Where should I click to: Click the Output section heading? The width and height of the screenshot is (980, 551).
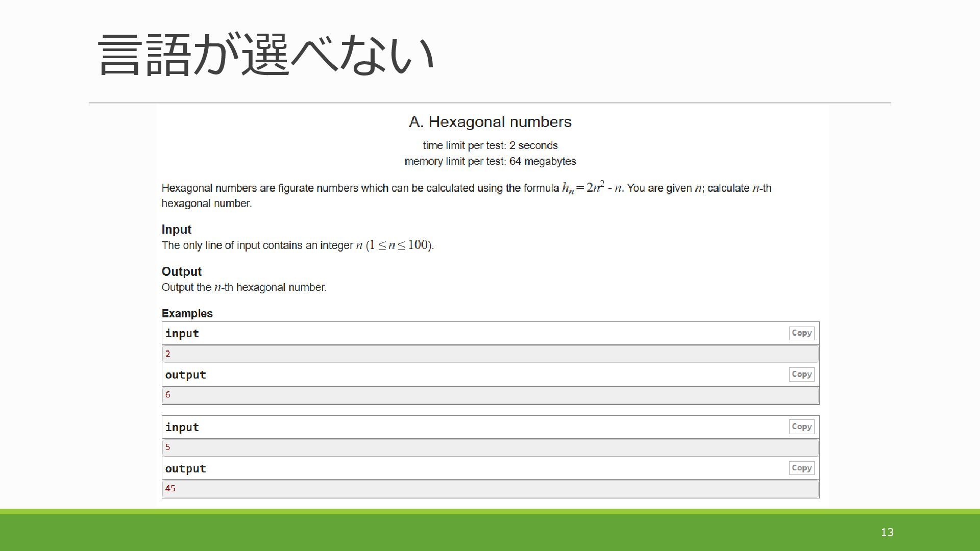point(182,271)
